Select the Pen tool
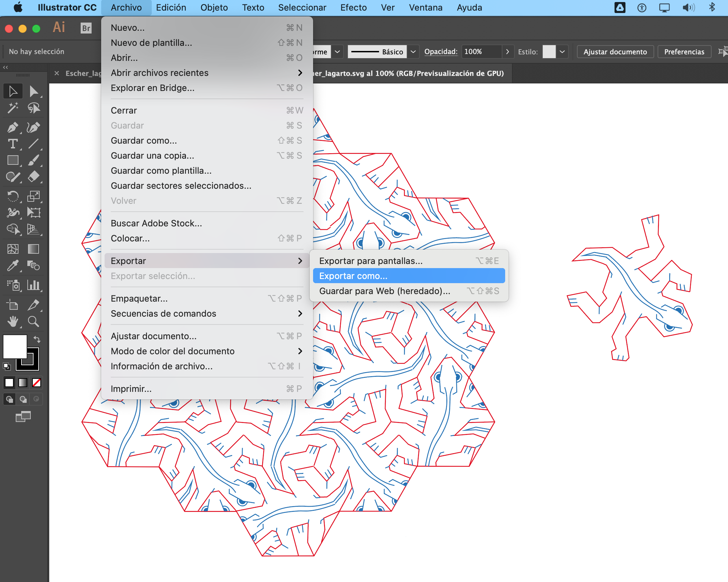This screenshot has height=582, width=728. [13, 127]
